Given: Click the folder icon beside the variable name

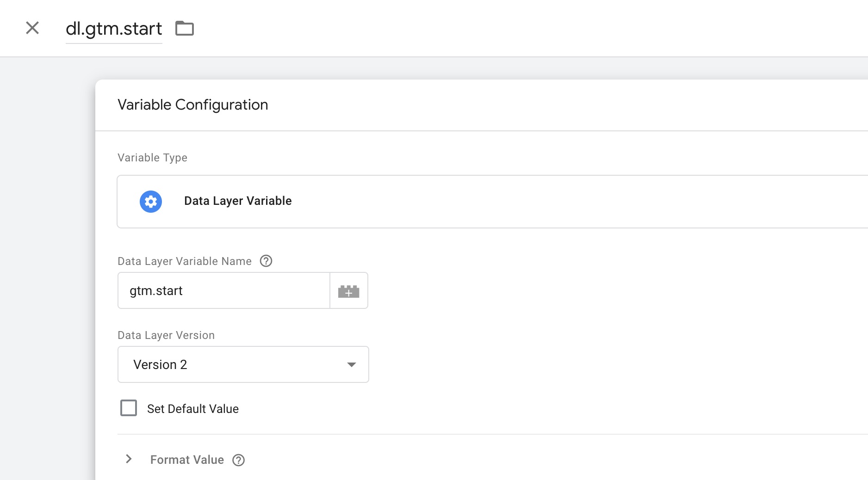Looking at the screenshot, I should point(184,28).
